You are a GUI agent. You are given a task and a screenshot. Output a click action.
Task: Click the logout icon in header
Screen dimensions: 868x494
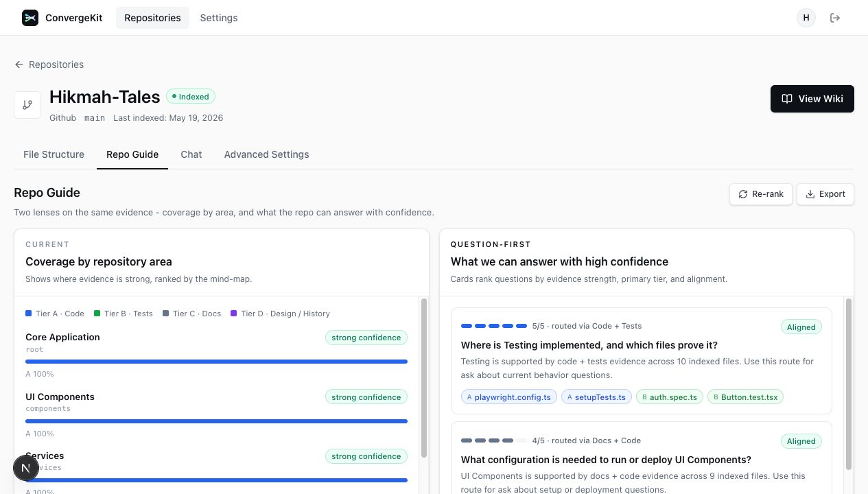pos(835,18)
